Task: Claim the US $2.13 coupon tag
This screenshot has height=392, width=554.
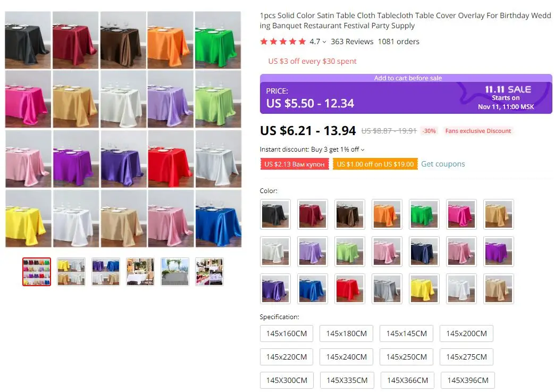Action: tap(295, 164)
